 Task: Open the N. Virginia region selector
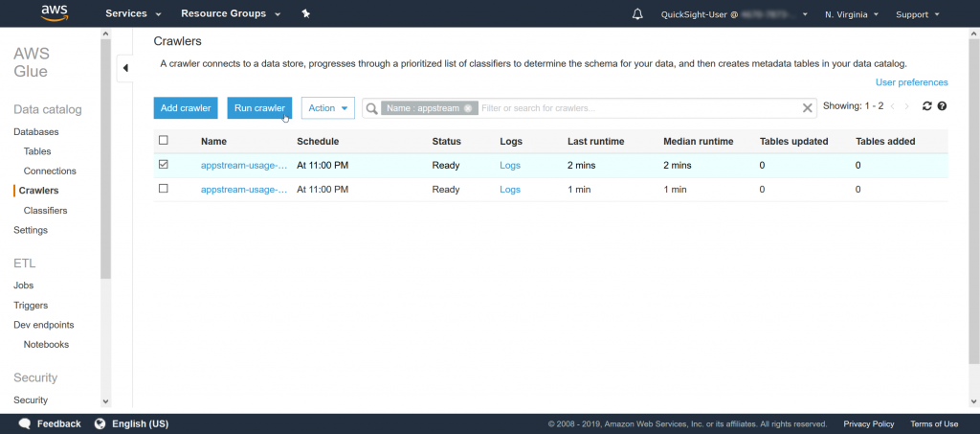pyautogui.click(x=852, y=13)
